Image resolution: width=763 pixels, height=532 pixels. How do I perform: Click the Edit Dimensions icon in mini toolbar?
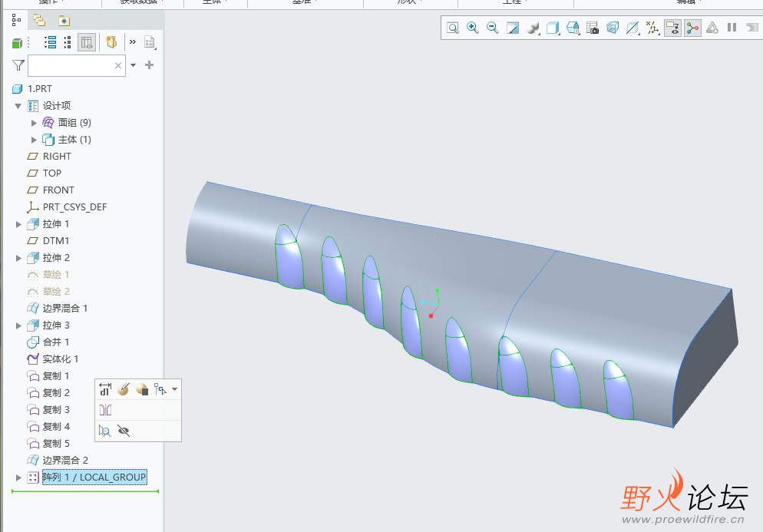pyautogui.click(x=105, y=390)
